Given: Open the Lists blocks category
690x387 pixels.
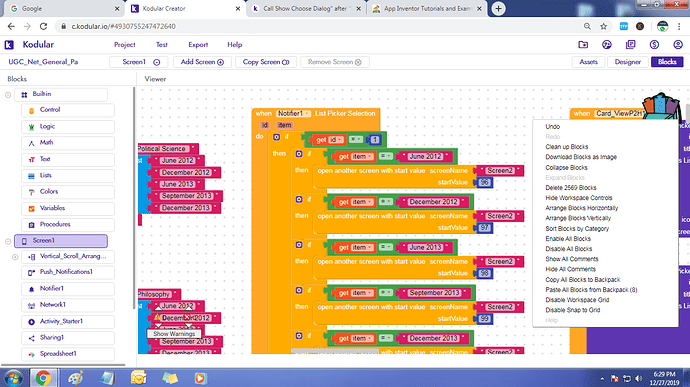Looking at the screenshot, I should pos(68,175).
